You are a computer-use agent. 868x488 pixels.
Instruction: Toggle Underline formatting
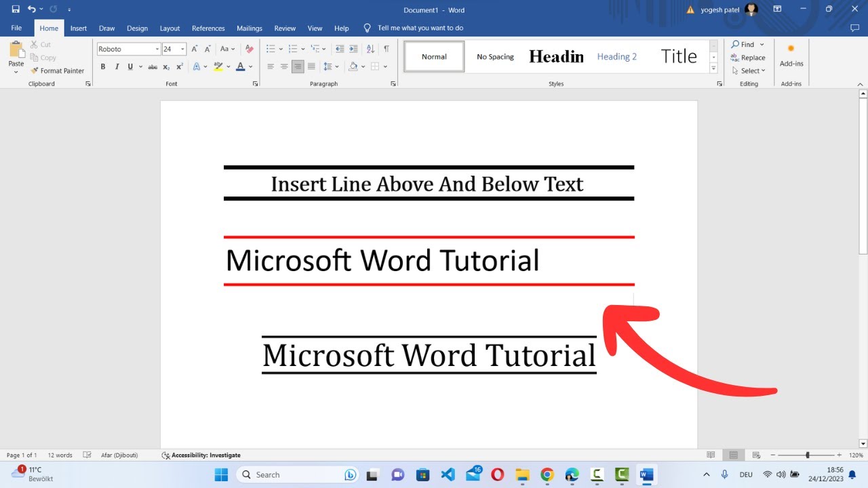pos(130,66)
